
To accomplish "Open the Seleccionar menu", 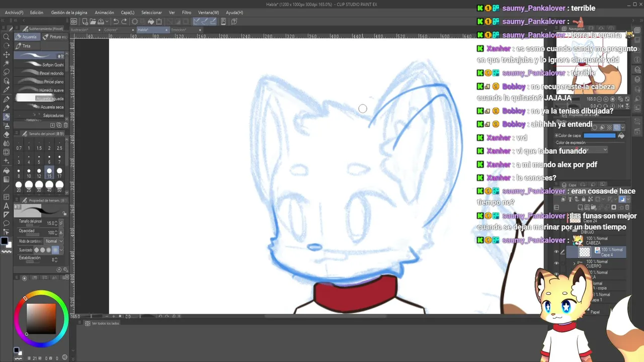I will point(151,13).
